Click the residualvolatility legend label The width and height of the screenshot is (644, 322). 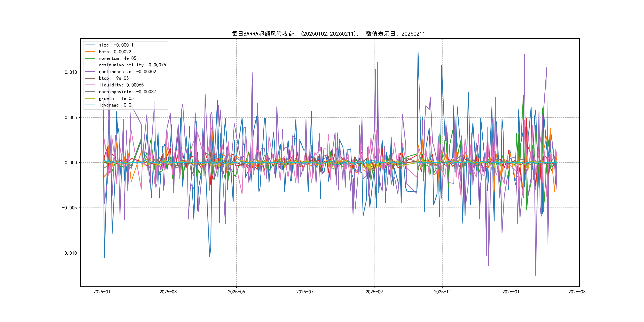(132, 65)
